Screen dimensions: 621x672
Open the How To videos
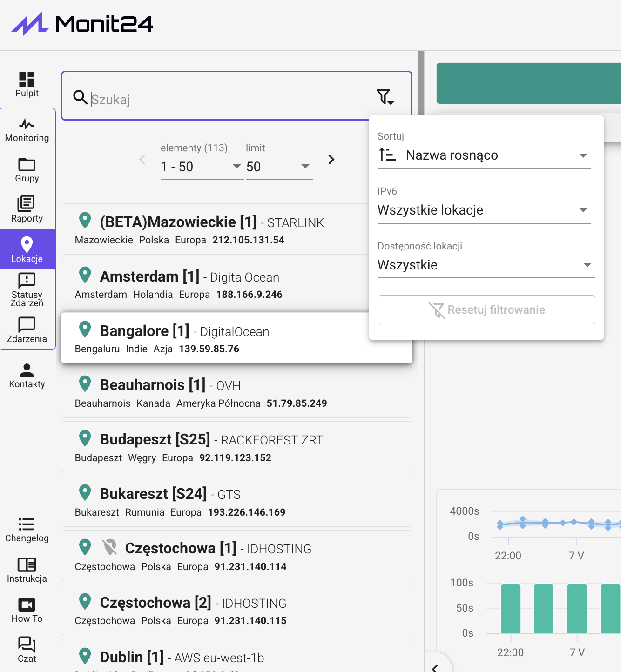(27, 610)
